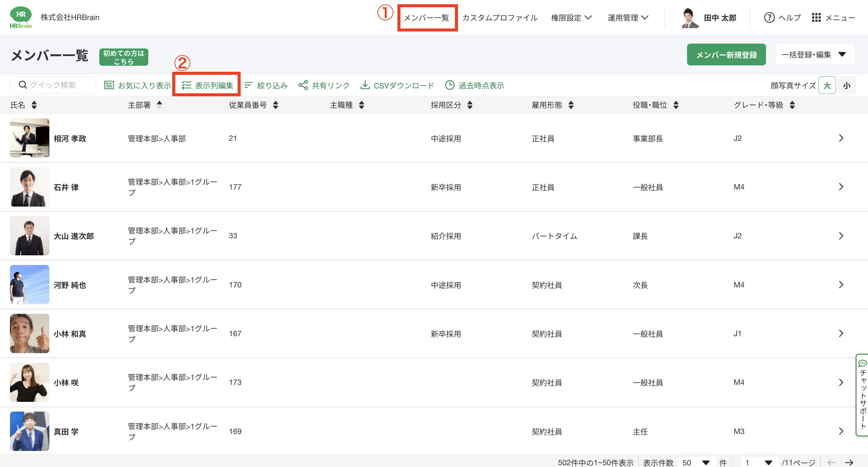The image size is (868, 467).
Task: Click the HRBrain logo icon
Action: 21,17
